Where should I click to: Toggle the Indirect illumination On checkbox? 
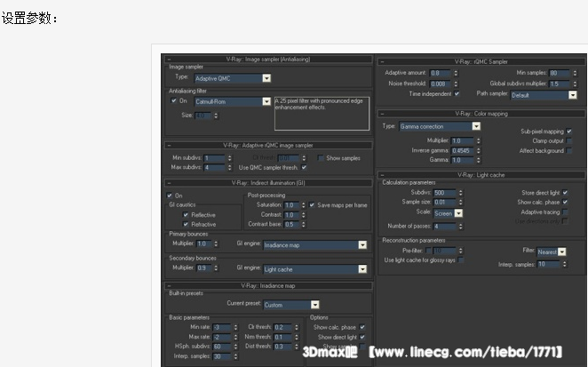click(170, 195)
